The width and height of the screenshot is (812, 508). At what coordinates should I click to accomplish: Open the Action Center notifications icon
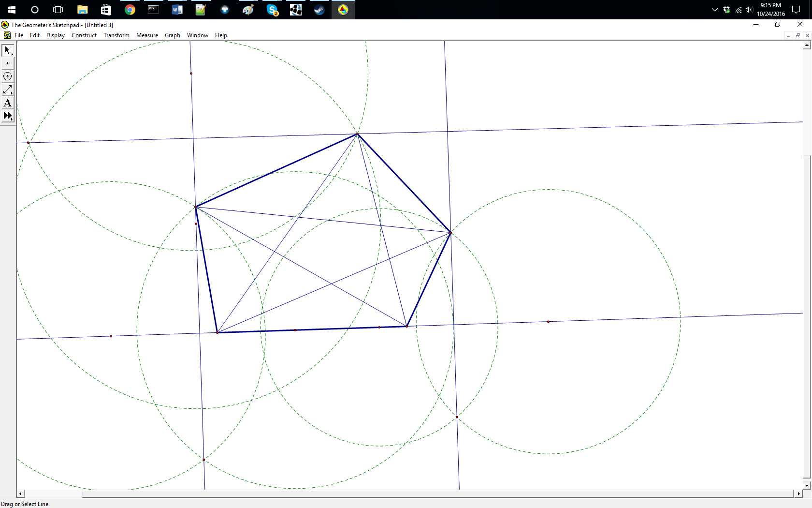796,10
